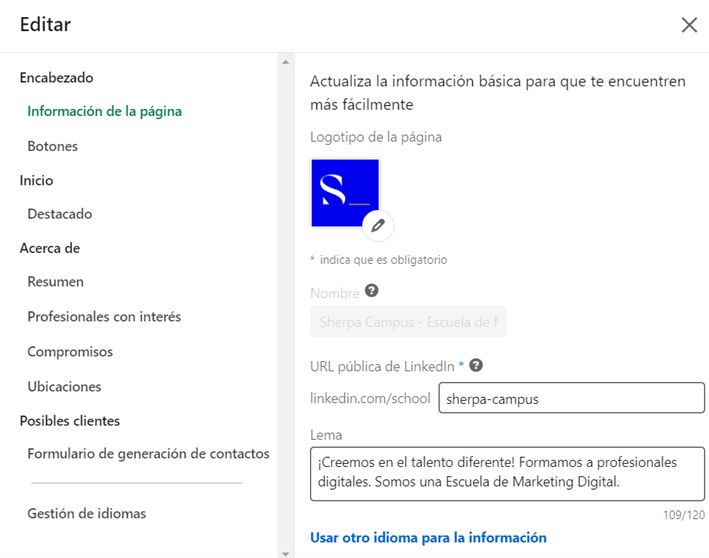The height and width of the screenshot is (558, 709).
Task: Click the Acerca de heading
Action: (50, 248)
